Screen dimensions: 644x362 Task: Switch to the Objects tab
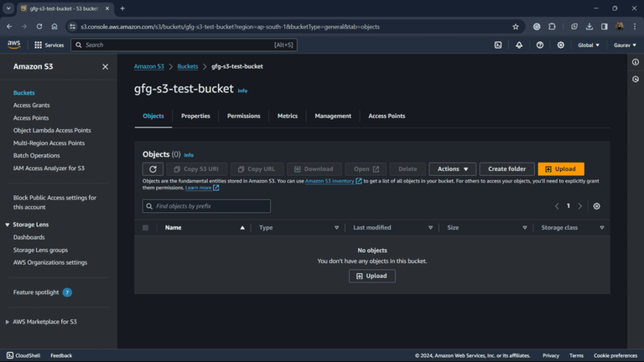click(153, 116)
